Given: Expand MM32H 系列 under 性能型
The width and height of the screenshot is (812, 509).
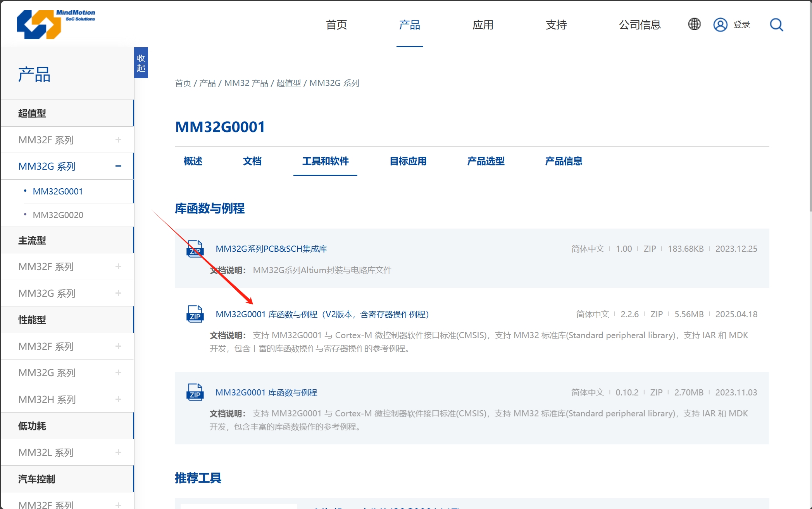Looking at the screenshot, I should 118,399.
